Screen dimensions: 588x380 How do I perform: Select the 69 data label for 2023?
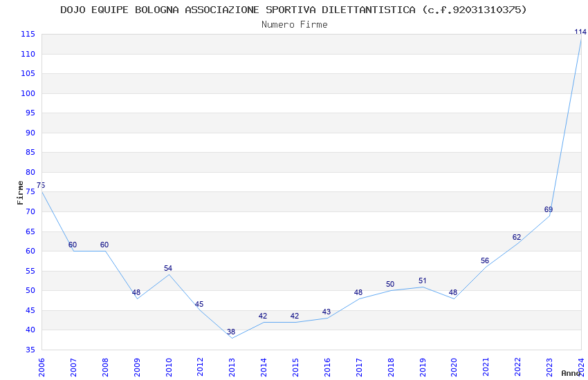pyautogui.click(x=549, y=209)
